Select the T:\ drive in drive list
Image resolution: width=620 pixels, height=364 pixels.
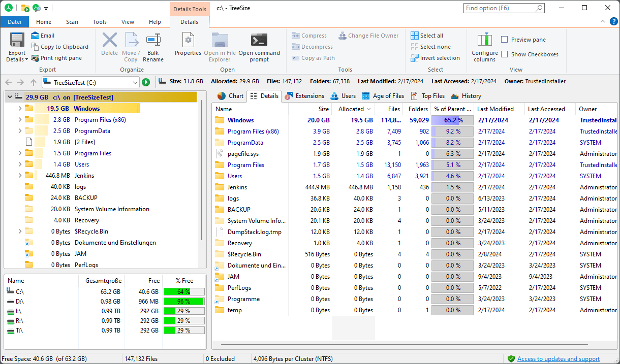[105, 330]
